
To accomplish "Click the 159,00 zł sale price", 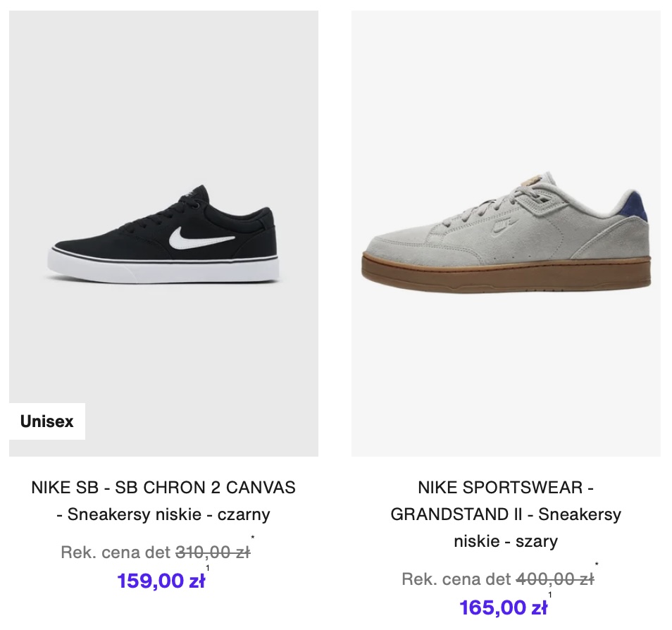I will pos(161,581).
